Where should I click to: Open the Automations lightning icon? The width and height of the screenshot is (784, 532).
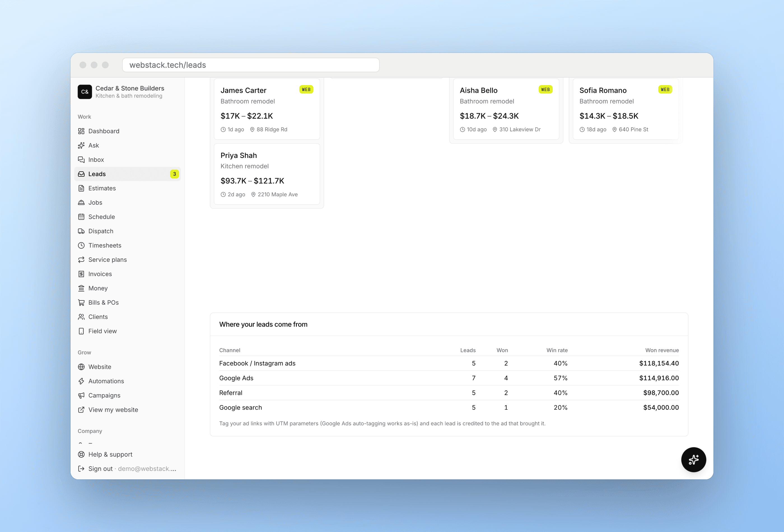point(81,381)
